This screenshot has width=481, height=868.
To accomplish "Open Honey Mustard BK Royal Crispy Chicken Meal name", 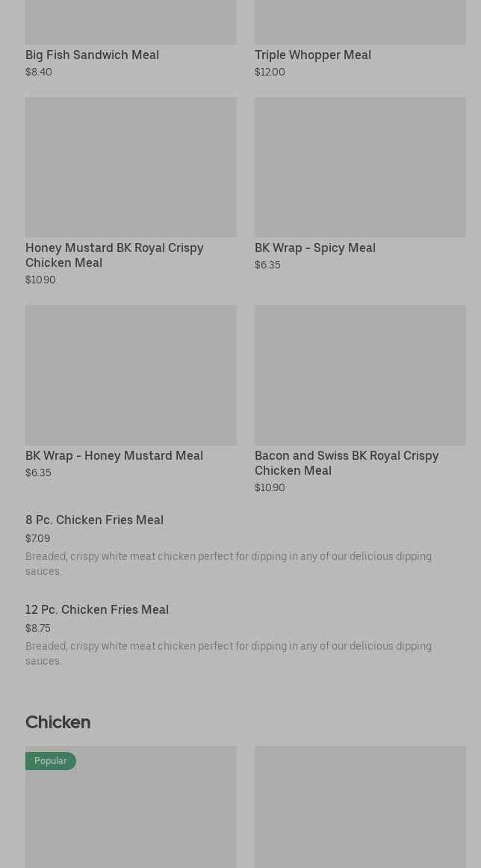I will [x=114, y=255].
